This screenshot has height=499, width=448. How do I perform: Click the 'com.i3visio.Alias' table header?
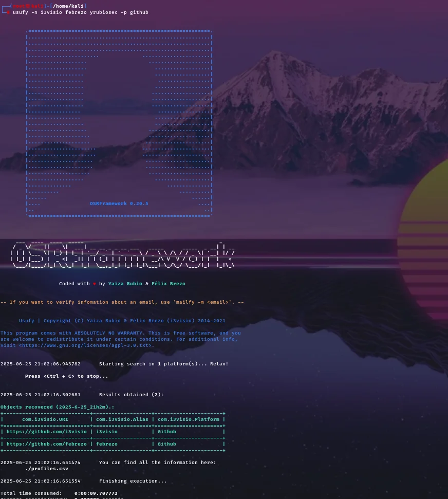coord(122,419)
